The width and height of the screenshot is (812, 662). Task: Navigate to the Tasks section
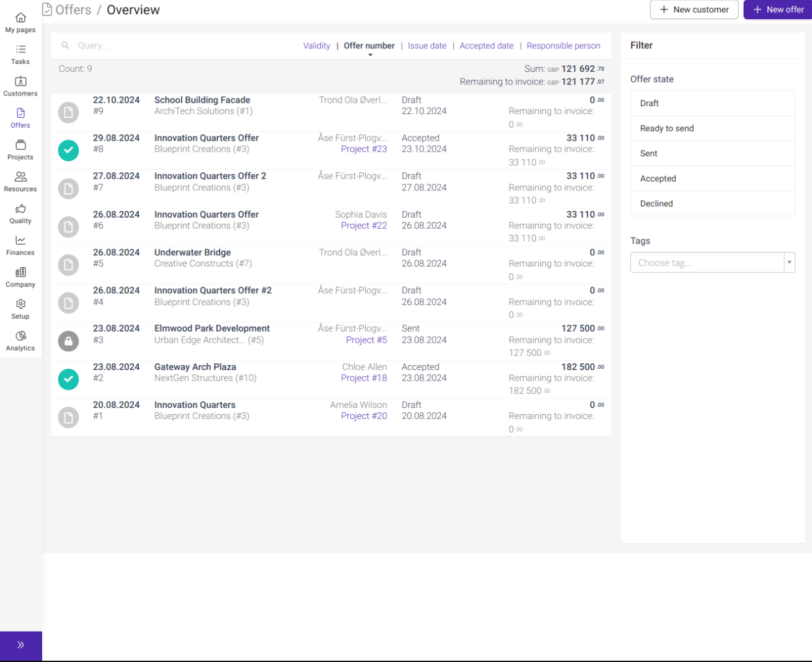tap(20, 54)
